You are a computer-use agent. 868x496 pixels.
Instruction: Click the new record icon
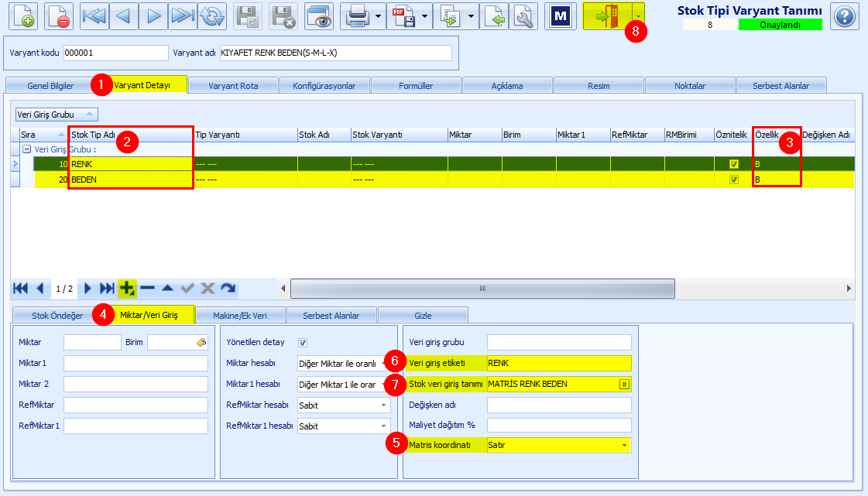point(23,16)
